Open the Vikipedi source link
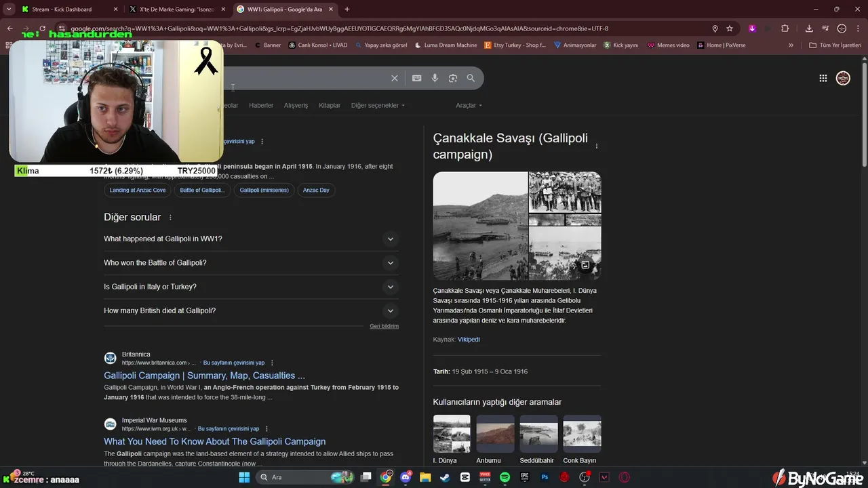 tap(469, 340)
